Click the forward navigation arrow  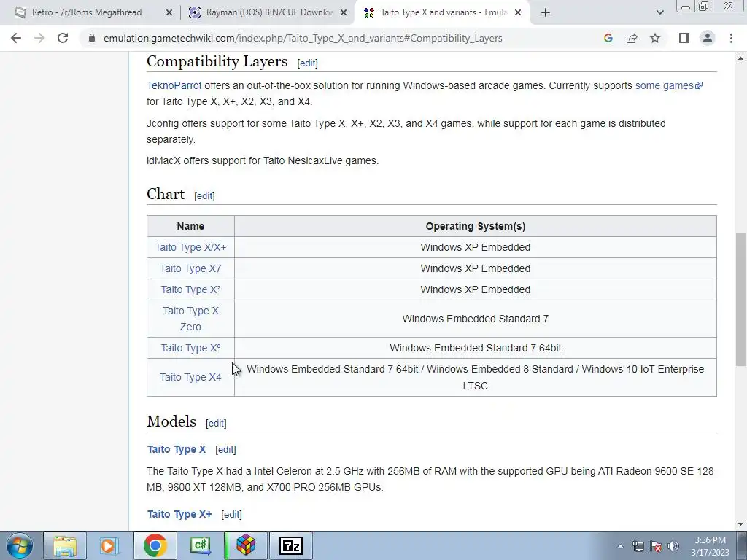[39, 38]
